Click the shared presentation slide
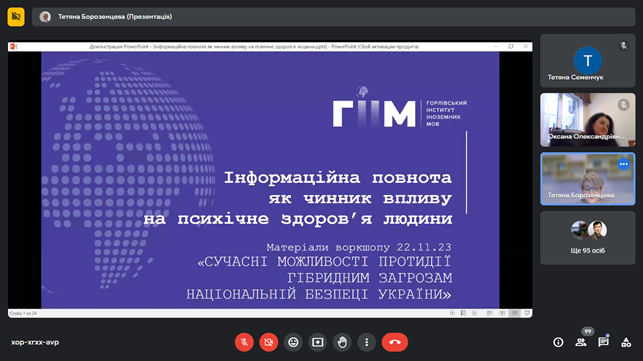 270,180
